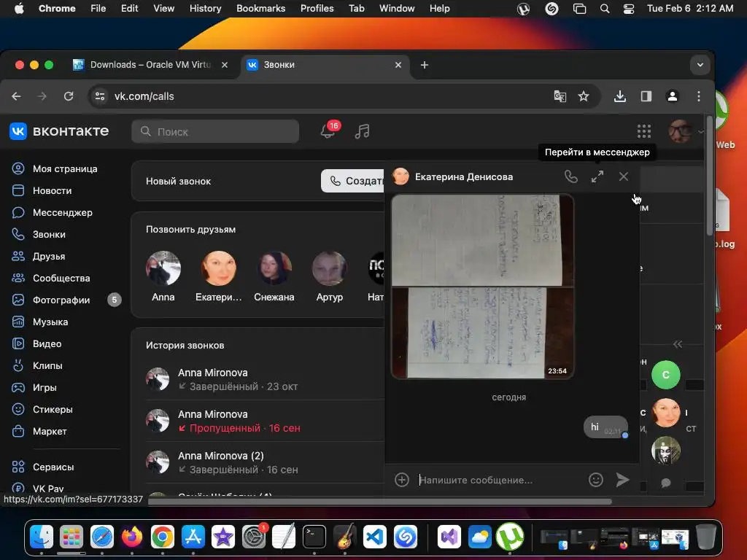Image resolution: width=747 pixels, height=560 pixels.
Task: Open the emoji picker in chat
Action: coord(595,480)
